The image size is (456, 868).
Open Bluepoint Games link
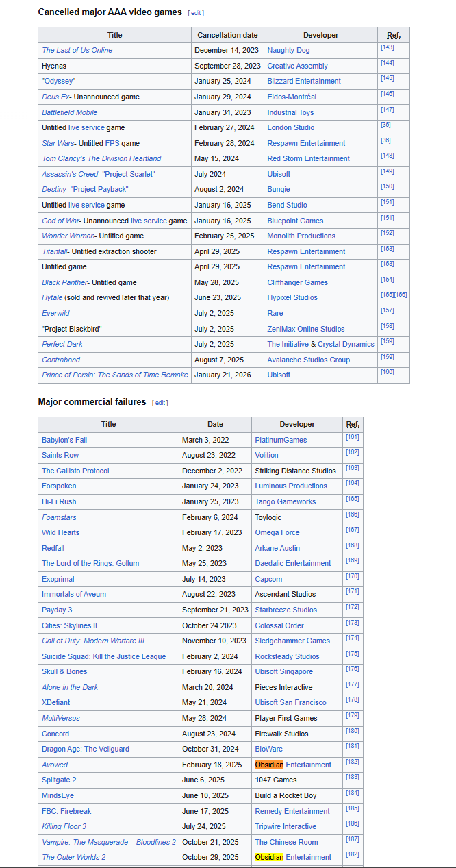295,221
